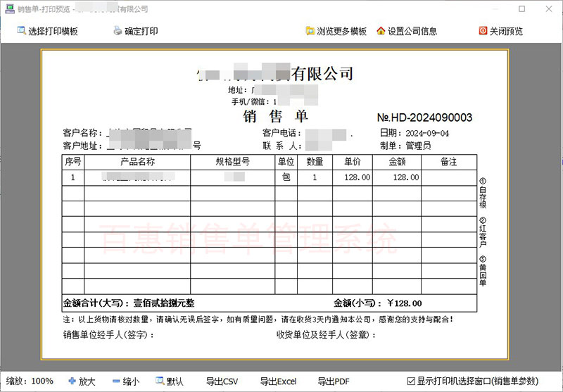Reset the zoom with 默认
Image resolution: width=563 pixels, height=392 pixels.
tap(175, 381)
